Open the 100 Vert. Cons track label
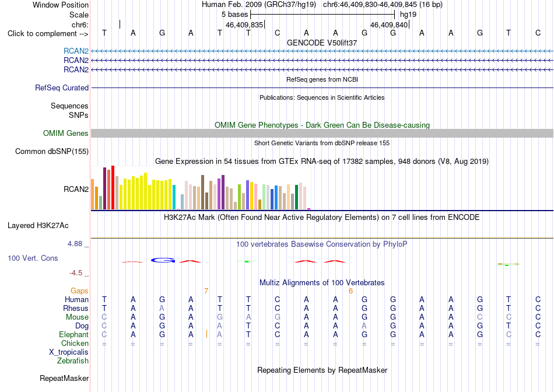The width and height of the screenshot is (554, 392). 33,258
